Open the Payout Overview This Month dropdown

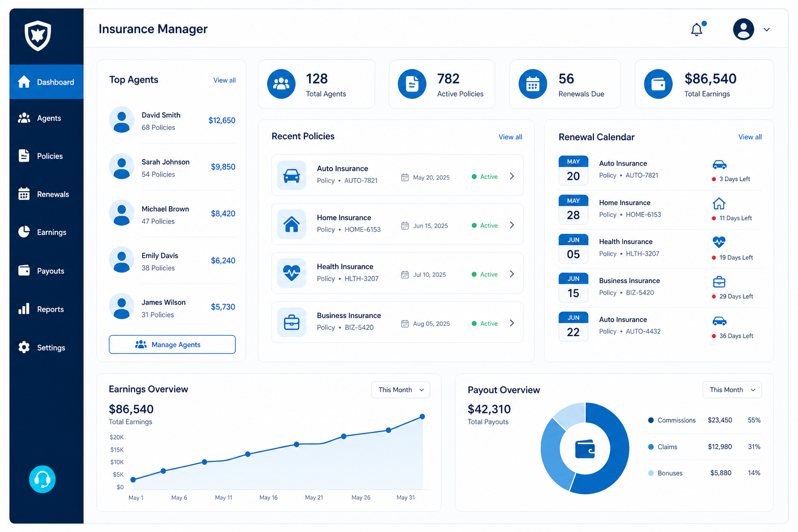click(732, 390)
